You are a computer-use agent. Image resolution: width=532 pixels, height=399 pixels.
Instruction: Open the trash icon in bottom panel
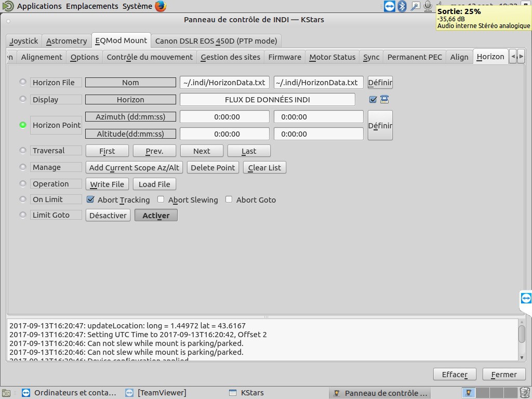pyautogui.click(x=525, y=393)
